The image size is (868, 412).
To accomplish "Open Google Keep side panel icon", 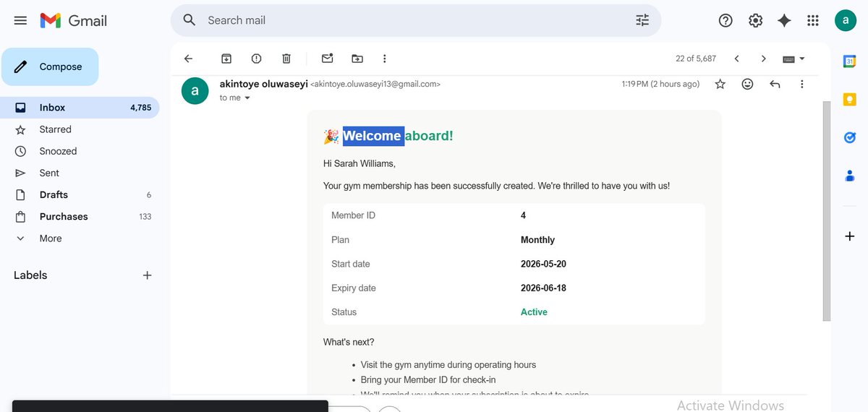I will tap(850, 100).
